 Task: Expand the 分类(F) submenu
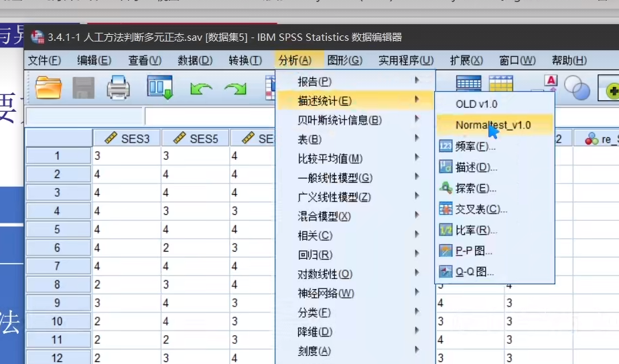pyautogui.click(x=355, y=312)
